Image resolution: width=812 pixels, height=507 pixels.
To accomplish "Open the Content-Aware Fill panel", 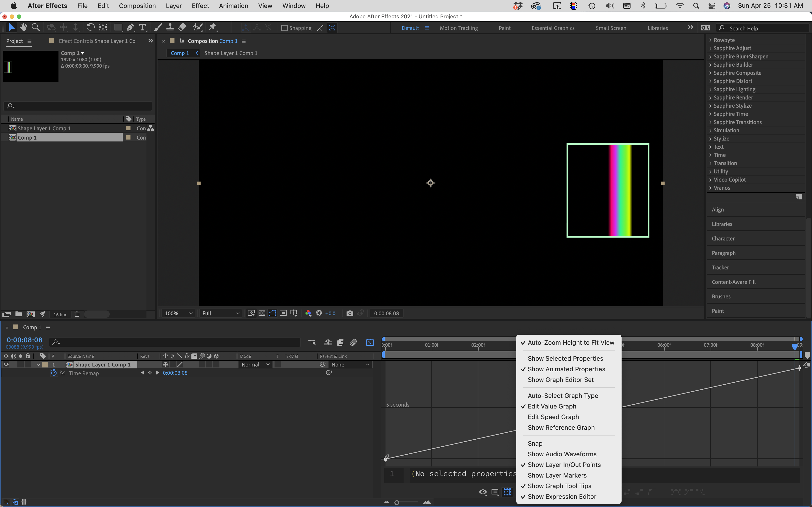I will point(733,282).
